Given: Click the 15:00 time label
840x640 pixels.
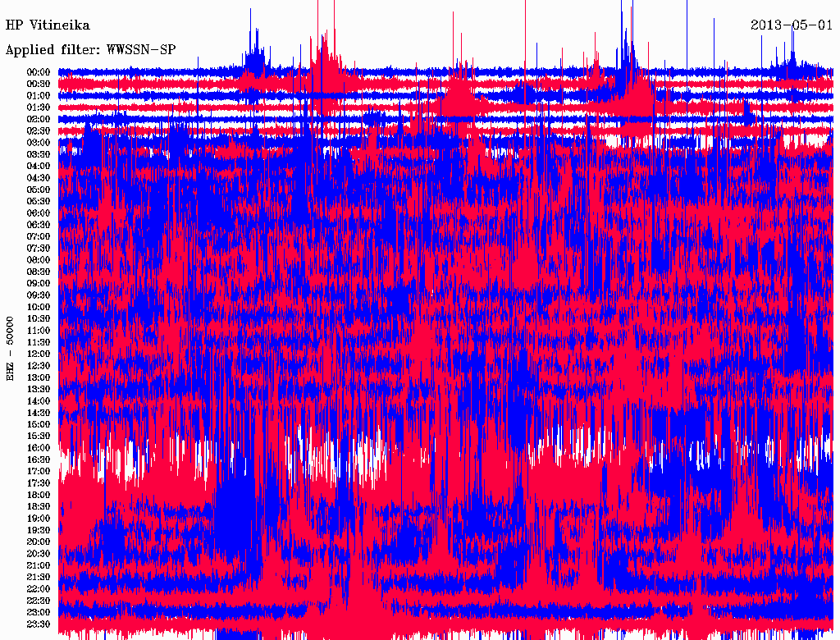Looking at the screenshot, I should [39, 424].
